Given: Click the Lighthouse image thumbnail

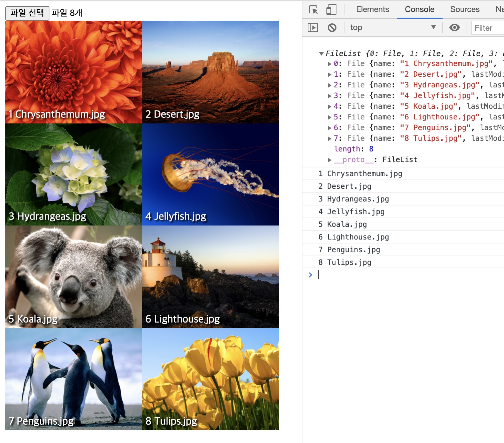Looking at the screenshot, I should click(210, 277).
